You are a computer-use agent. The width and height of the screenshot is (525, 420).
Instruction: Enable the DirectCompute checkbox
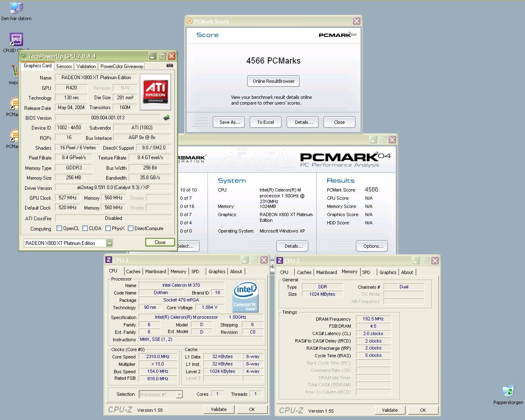pyautogui.click(x=130, y=228)
